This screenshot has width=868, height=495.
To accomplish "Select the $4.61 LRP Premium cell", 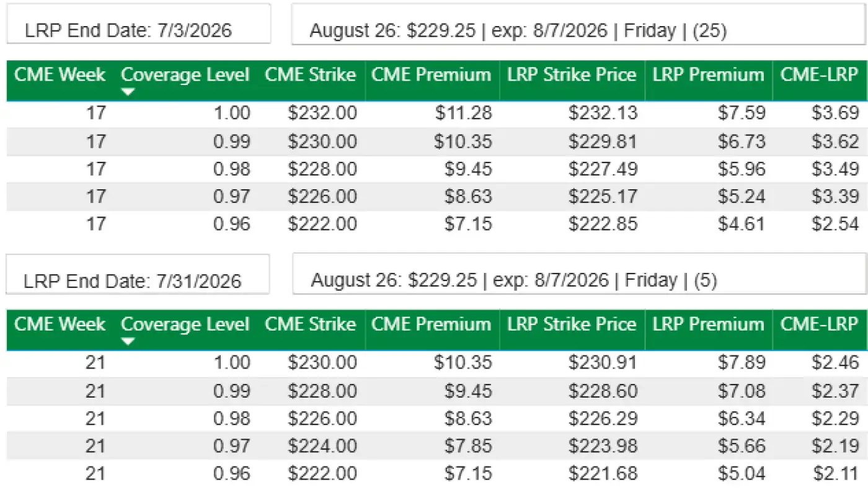I will (x=742, y=224).
